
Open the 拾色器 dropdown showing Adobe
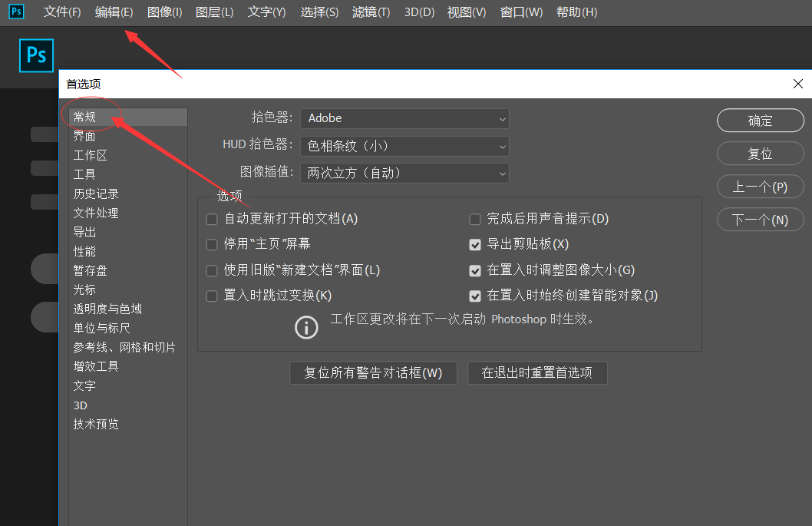404,118
